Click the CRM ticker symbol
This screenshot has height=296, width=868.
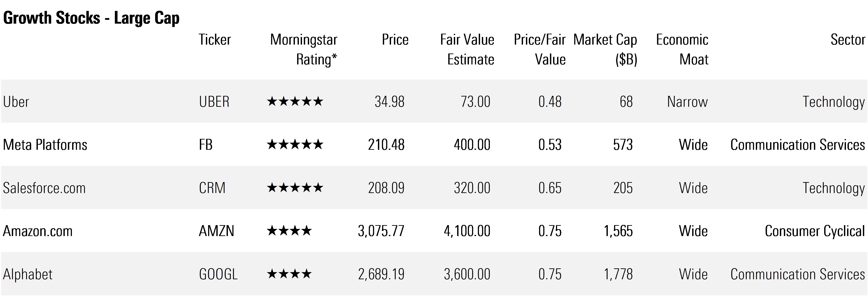(212, 188)
